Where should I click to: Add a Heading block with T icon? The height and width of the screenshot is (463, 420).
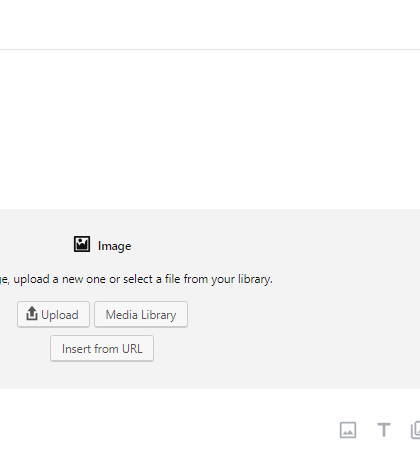[384, 430]
